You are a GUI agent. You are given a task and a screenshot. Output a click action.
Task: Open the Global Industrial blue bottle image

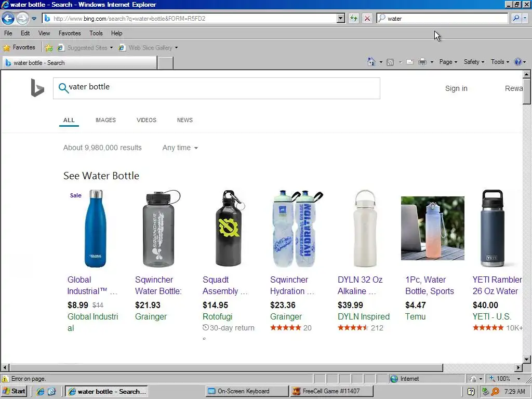96,229
